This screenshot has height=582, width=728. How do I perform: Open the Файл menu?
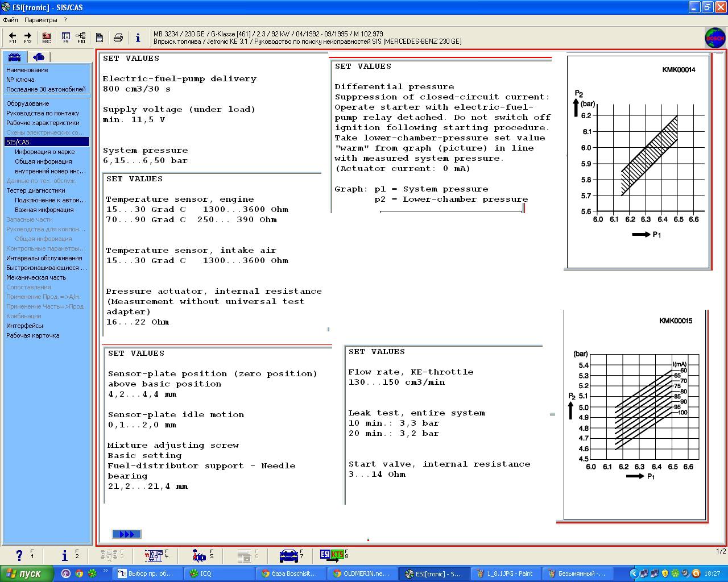(10, 20)
